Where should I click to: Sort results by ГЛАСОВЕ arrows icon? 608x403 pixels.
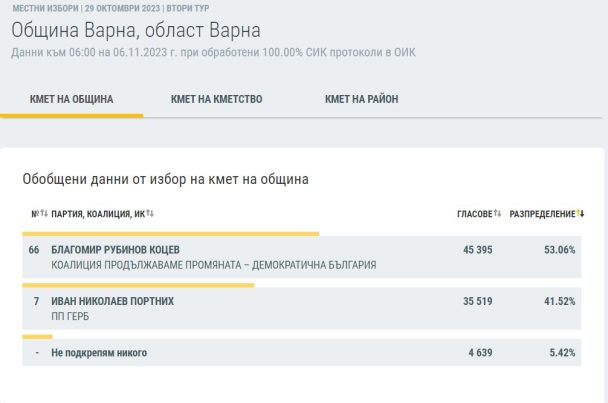(497, 214)
